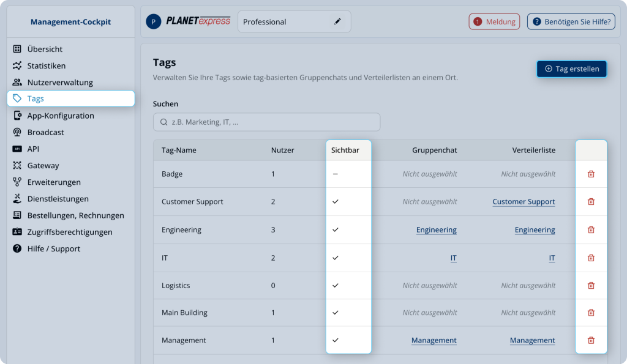The image size is (627, 364).
Task: Open the IT Verteilerliste link
Action: point(552,258)
